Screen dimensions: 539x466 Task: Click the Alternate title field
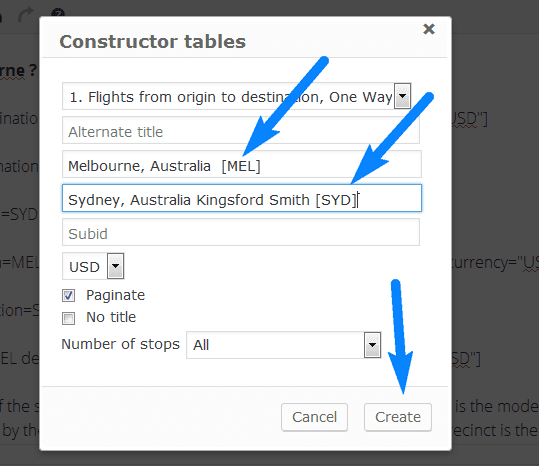[x=241, y=130]
